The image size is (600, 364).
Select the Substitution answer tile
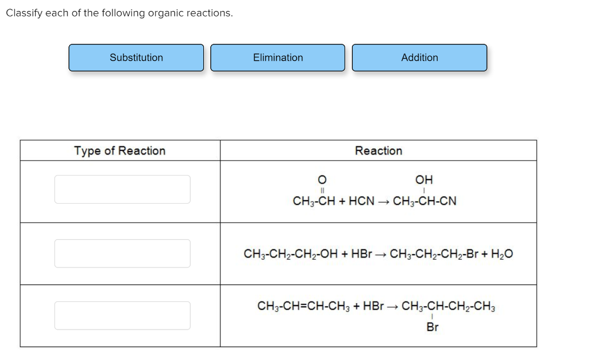(x=136, y=58)
